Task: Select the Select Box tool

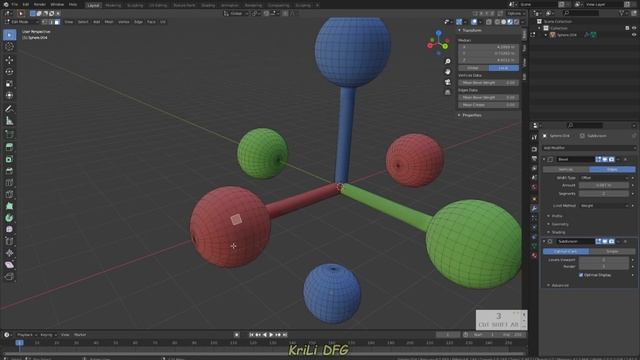Action: click(x=9, y=35)
